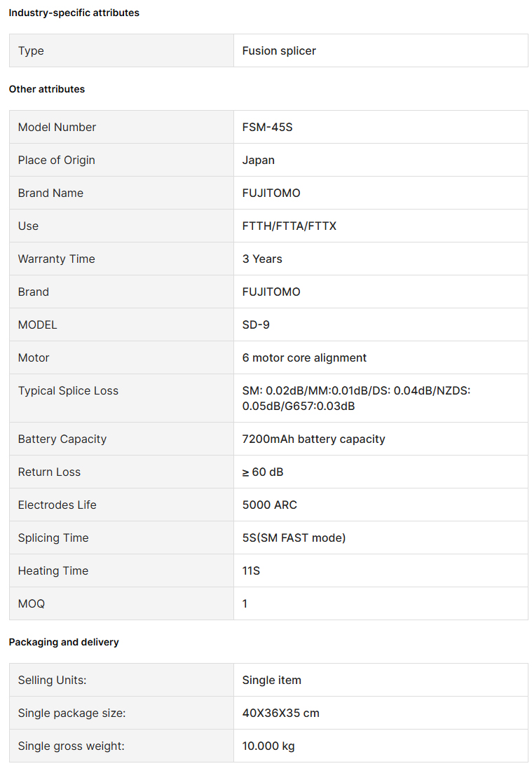Screen dimensions: 532x766
Task: Click the 6 motor core alignment text
Action: pos(304,357)
